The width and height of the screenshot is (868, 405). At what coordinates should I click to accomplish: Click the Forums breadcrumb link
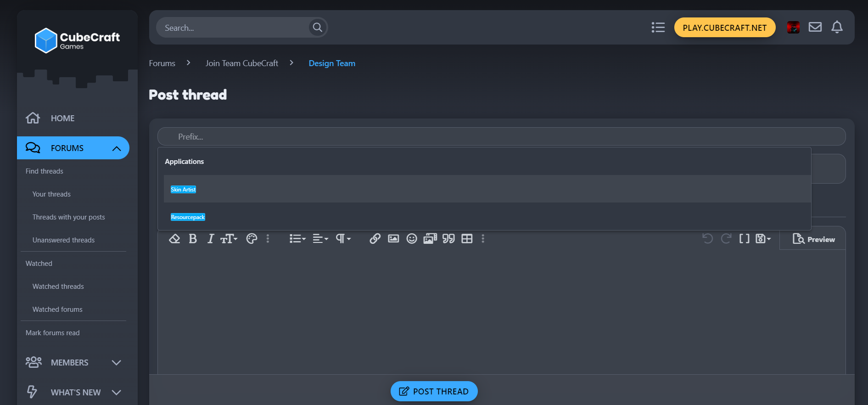pyautogui.click(x=162, y=63)
